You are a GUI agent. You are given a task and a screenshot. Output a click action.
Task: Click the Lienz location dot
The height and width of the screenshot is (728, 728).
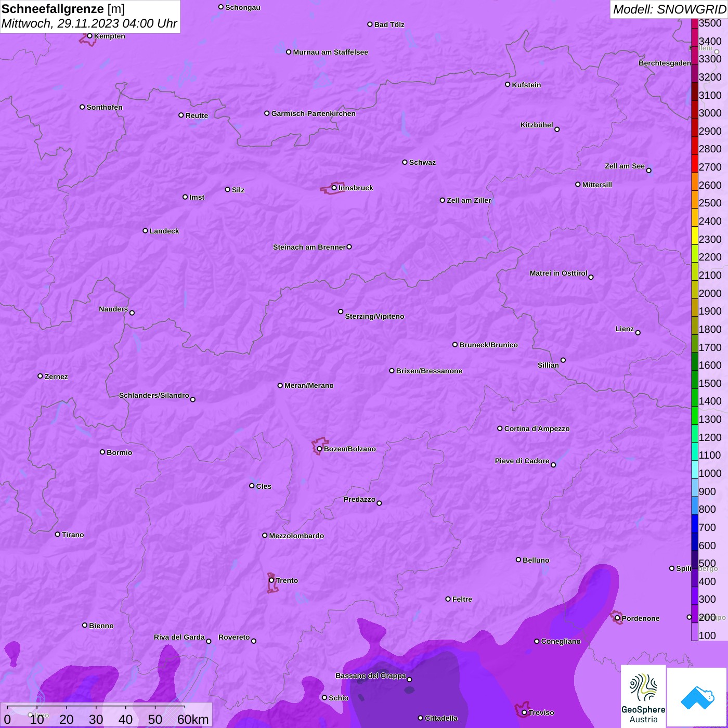(638, 333)
